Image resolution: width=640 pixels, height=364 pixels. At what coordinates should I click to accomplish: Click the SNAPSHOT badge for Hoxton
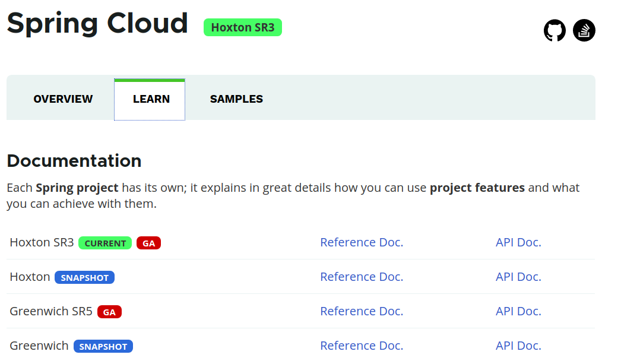(x=84, y=277)
